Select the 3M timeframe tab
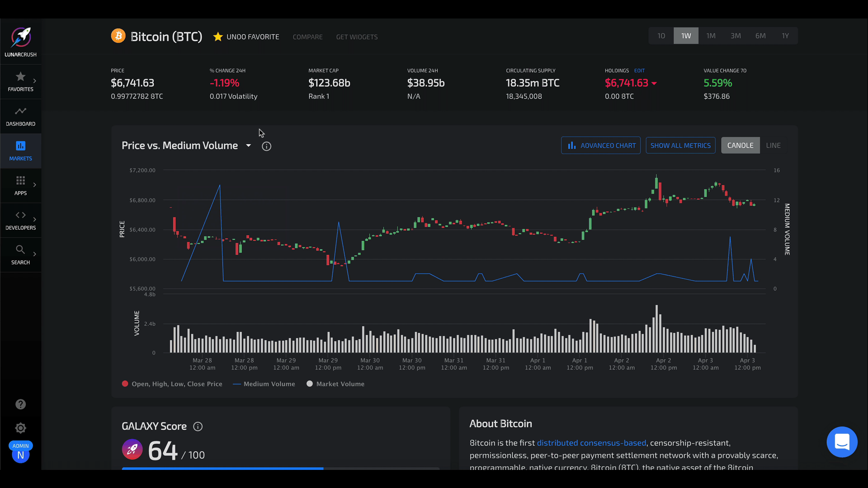The image size is (868, 488). coord(736,36)
